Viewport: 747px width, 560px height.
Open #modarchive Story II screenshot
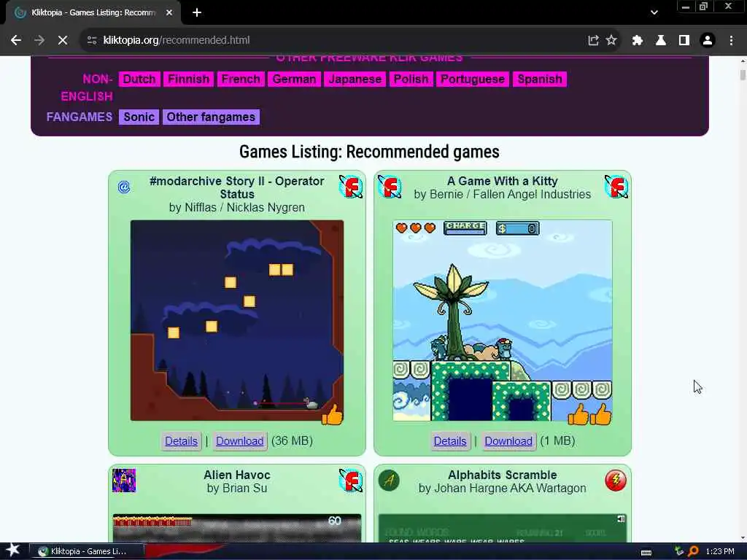(x=237, y=321)
